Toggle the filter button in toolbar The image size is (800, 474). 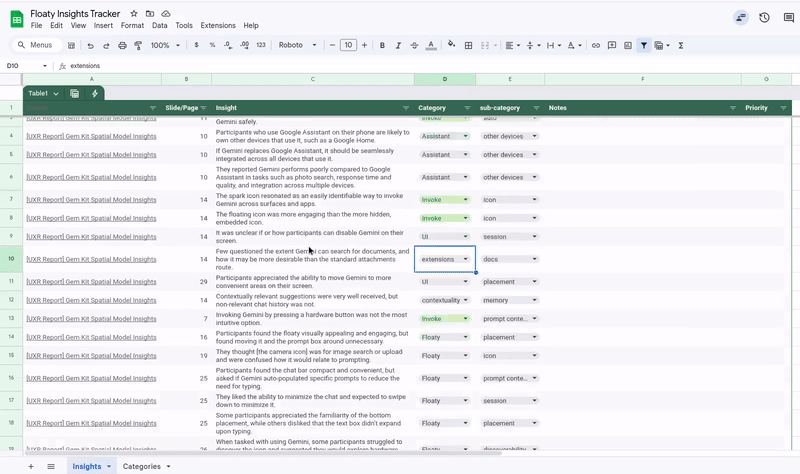[x=644, y=45]
